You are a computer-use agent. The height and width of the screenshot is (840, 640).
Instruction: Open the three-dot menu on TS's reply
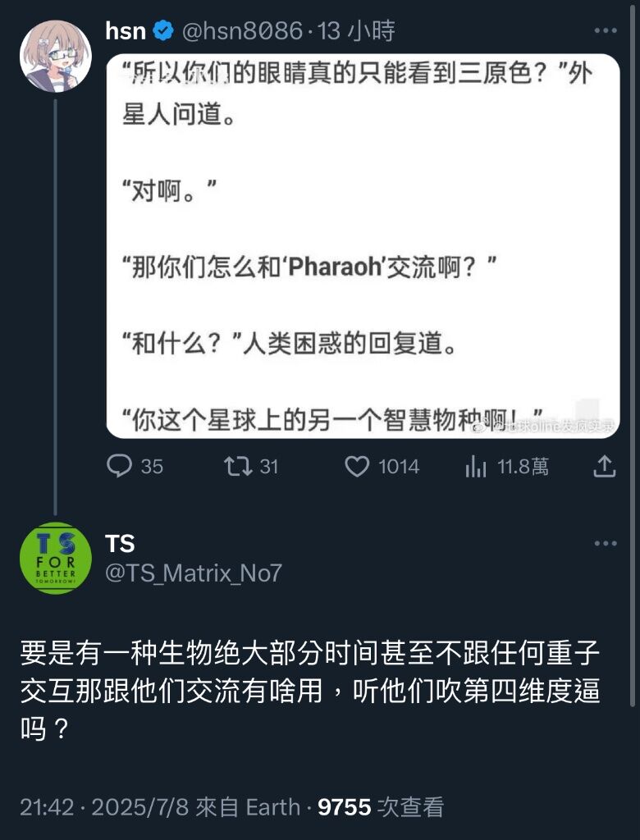click(x=606, y=543)
